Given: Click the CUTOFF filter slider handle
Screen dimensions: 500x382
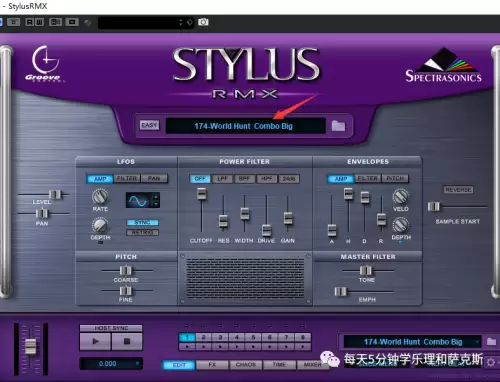Looking at the screenshot, I should (x=202, y=194).
